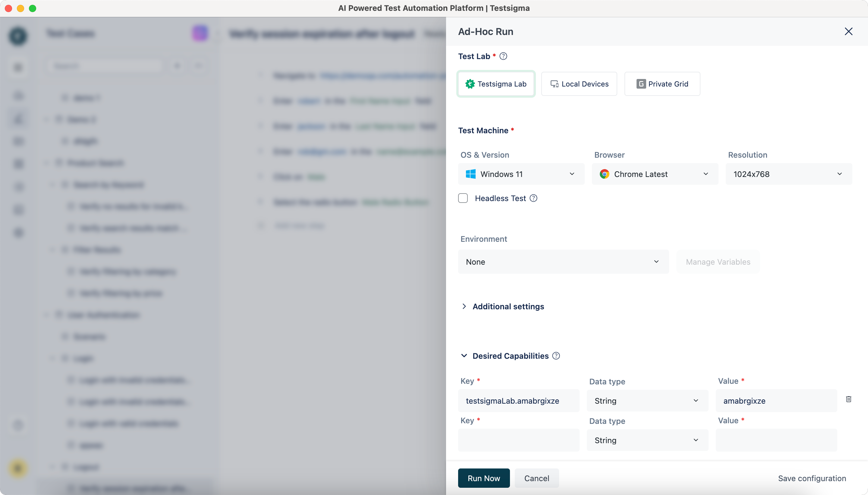This screenshot has width=868, height=495.
Task: Select Local Devices test lab
Action: 579,84
